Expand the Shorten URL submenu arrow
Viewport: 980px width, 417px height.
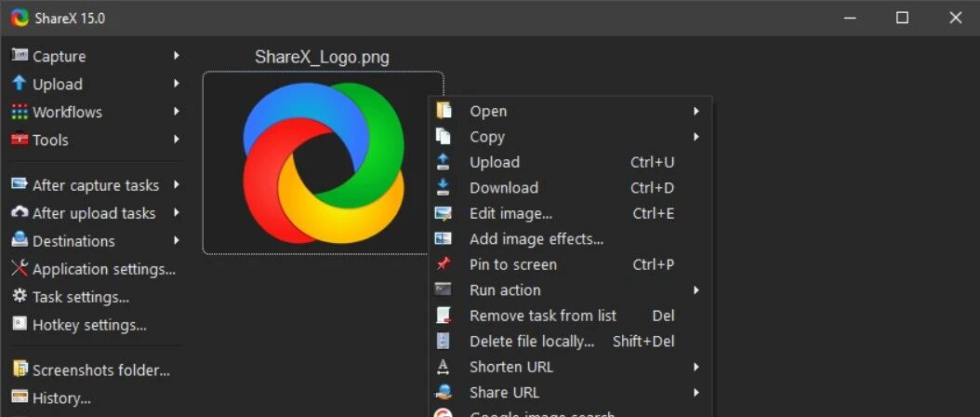(695, 367)
